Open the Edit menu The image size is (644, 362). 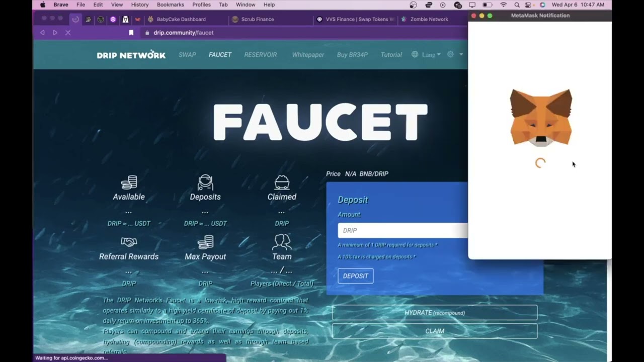(98, 5)
